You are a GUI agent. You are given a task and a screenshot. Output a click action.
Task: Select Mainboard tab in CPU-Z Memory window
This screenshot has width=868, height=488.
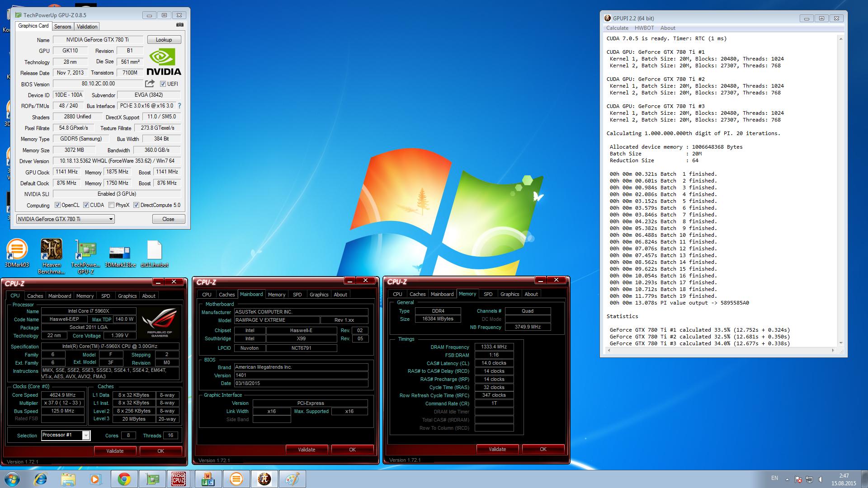442,294
